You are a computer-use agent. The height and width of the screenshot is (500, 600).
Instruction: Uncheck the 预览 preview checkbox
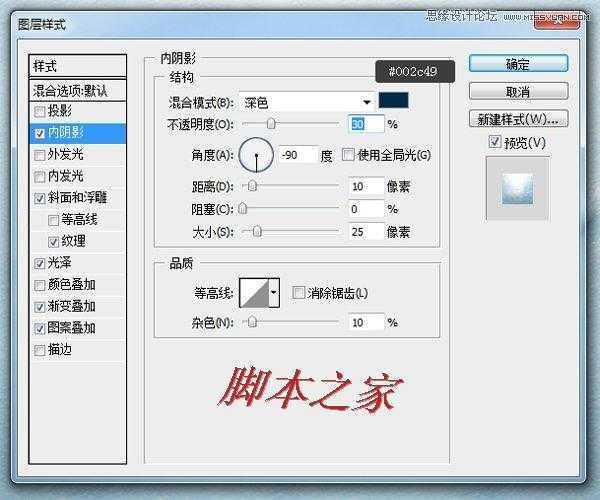click(495, 143)
